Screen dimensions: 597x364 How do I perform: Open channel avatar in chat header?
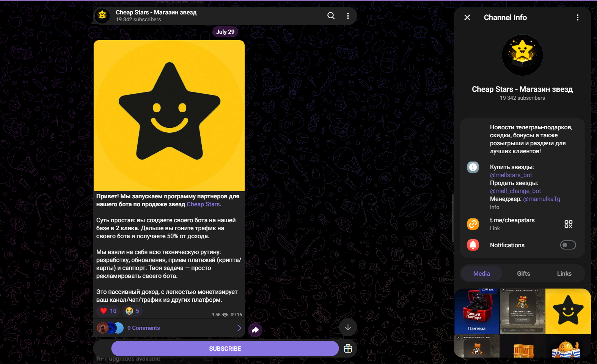tap(102, 16)
